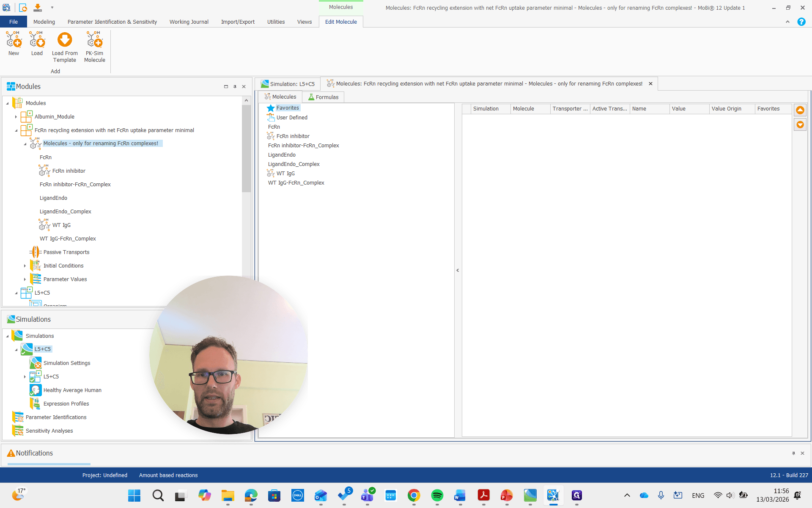Click the Parameter Values icon
812x508 pixels.
36,279
